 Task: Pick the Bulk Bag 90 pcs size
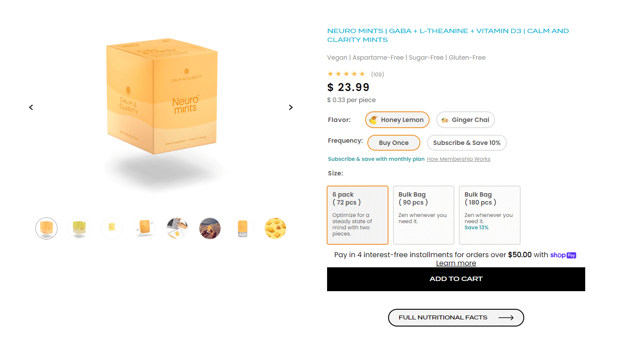click(x=423, y=215)
